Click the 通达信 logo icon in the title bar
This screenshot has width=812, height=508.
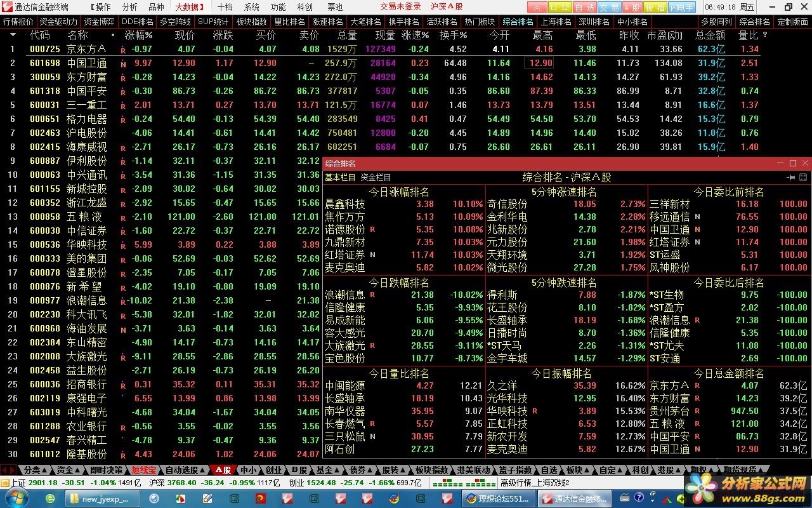pos(6,7)
